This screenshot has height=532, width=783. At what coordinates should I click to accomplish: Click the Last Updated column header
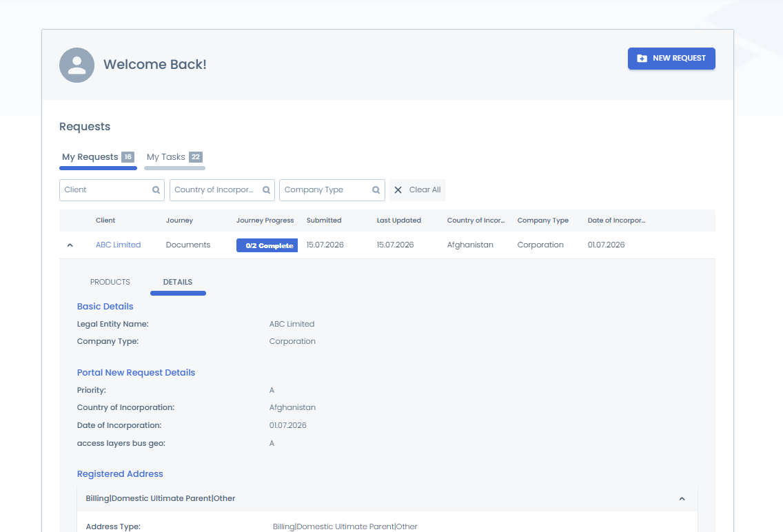tap(399, 221)
